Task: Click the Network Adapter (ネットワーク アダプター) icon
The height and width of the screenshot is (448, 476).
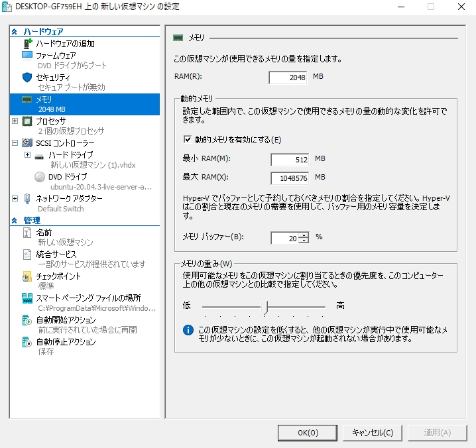Action: (27, 199)
